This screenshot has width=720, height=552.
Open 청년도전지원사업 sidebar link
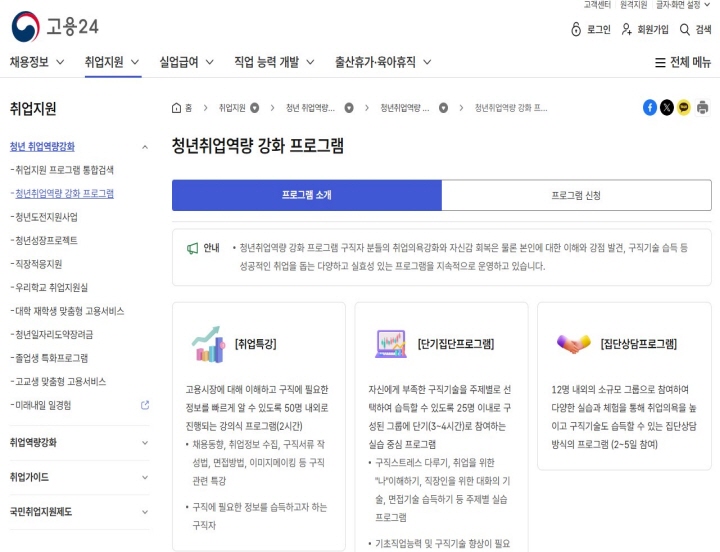(x=44, y=217)
